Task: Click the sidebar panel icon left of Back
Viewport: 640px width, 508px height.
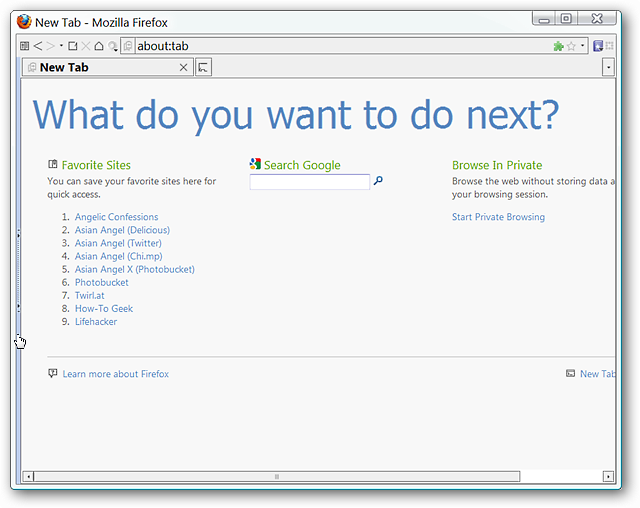Action: point(24,46)
